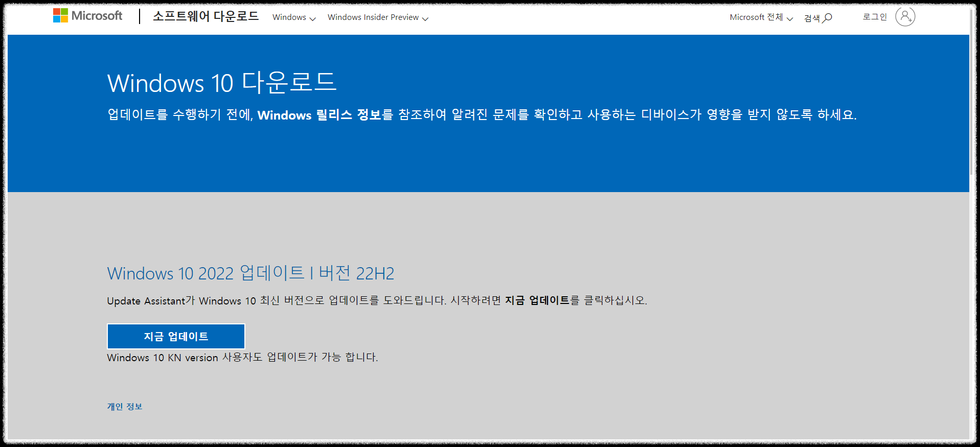Screen dimensions: 980x447
Task: Open the 개인 정보 link
Action: click(x=125, y=407)
